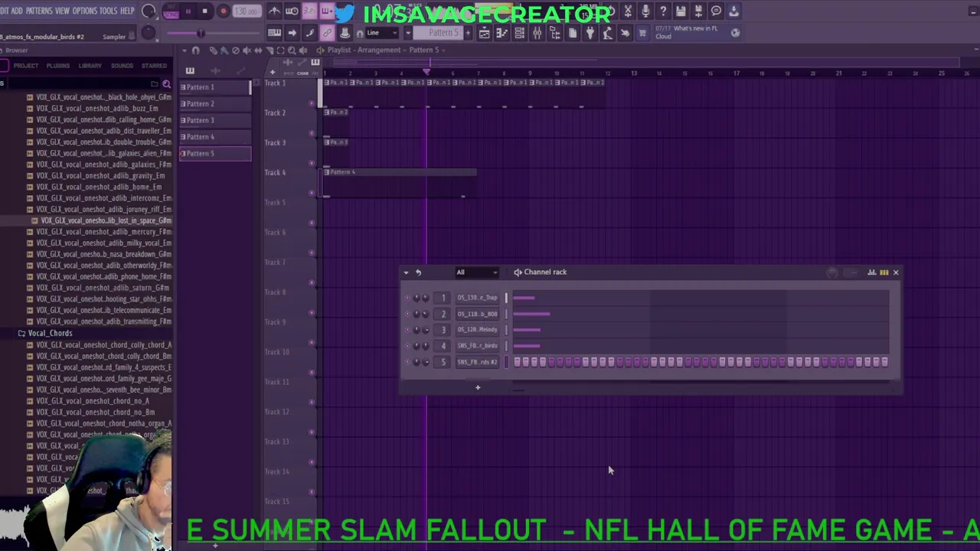This screenshot has height=551, width=980.
Task: Click the browser search magnifier icon
Action: point(166,84)
